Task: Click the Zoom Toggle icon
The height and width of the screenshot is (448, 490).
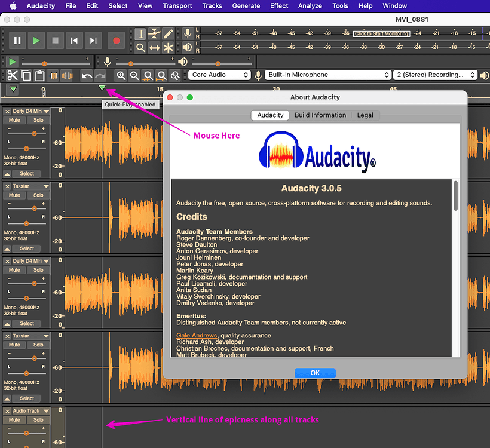Action: point(175,76)
